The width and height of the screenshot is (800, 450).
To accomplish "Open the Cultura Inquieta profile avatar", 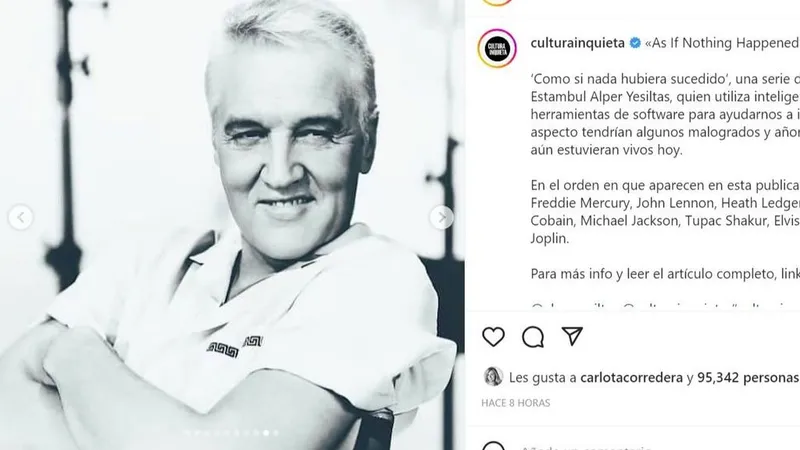I will pos(497,48).
